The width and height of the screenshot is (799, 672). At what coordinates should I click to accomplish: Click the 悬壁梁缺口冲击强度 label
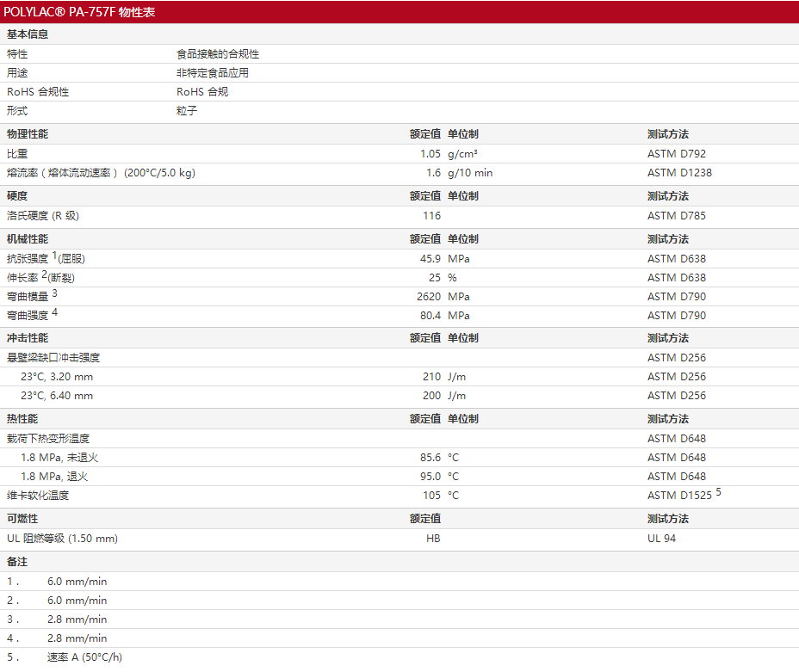53,358
